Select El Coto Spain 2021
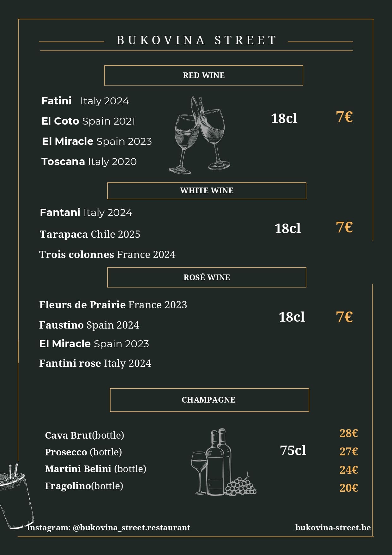This screenshot has width=392, height=555. pos(88,121)
